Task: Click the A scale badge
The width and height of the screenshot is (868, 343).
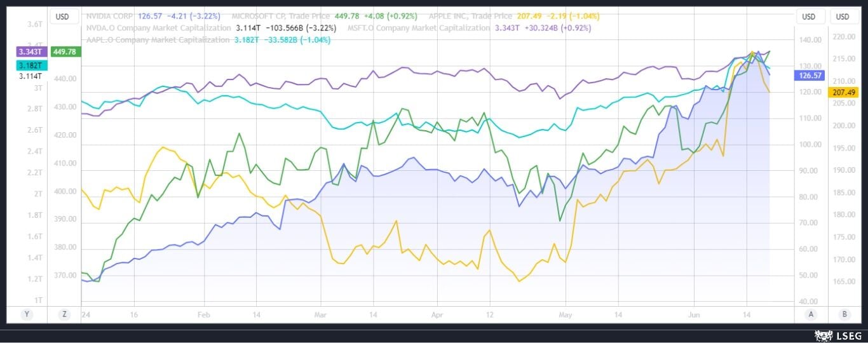Action: pyautogui.click(x=811, y=314)
